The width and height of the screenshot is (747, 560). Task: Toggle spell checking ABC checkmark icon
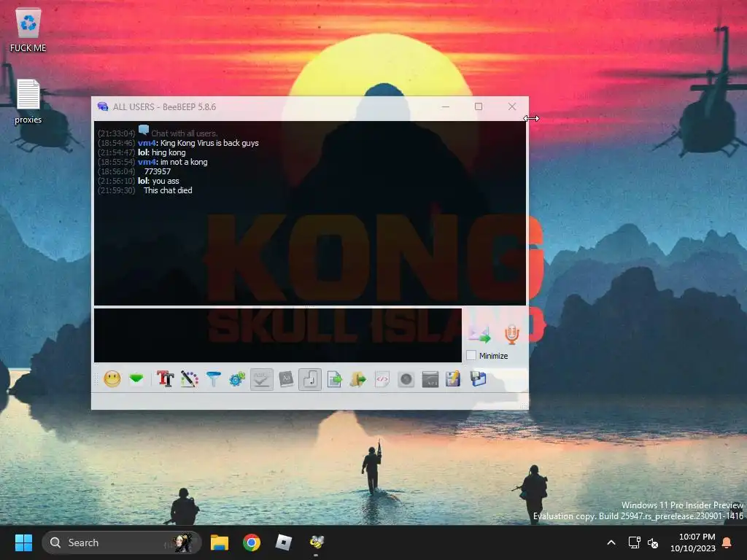click(262, 379)
